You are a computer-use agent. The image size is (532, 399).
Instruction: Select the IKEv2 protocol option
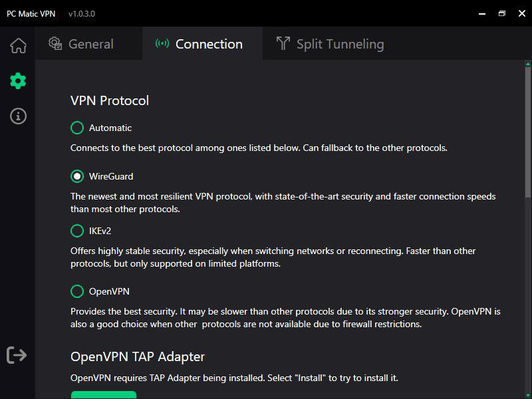point(76,231)
